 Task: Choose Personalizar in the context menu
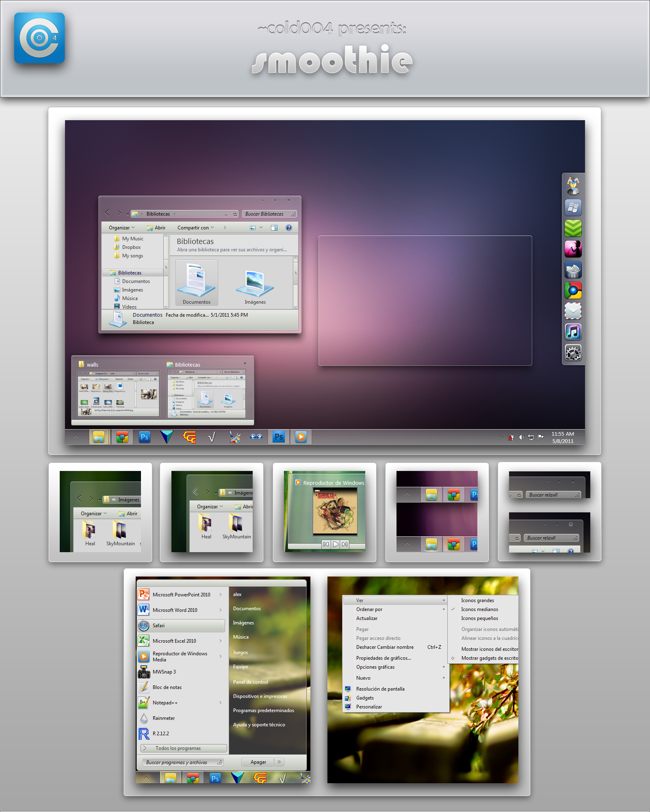tap(369, 707)
